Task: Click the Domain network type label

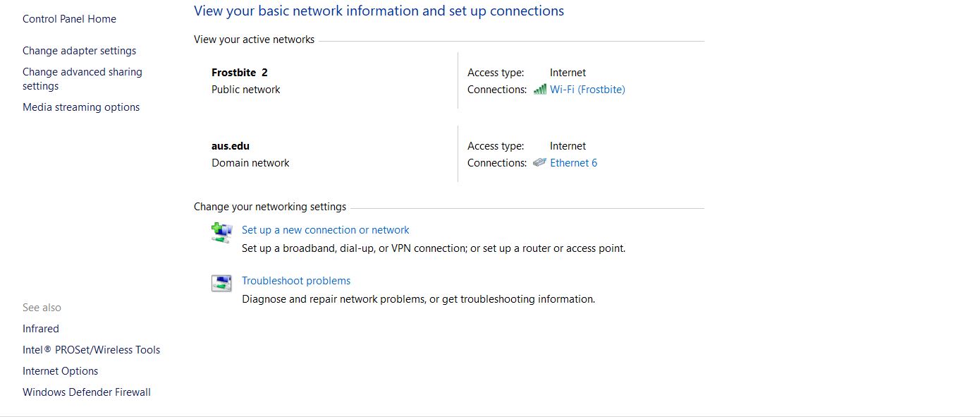Action: point(250,163)
